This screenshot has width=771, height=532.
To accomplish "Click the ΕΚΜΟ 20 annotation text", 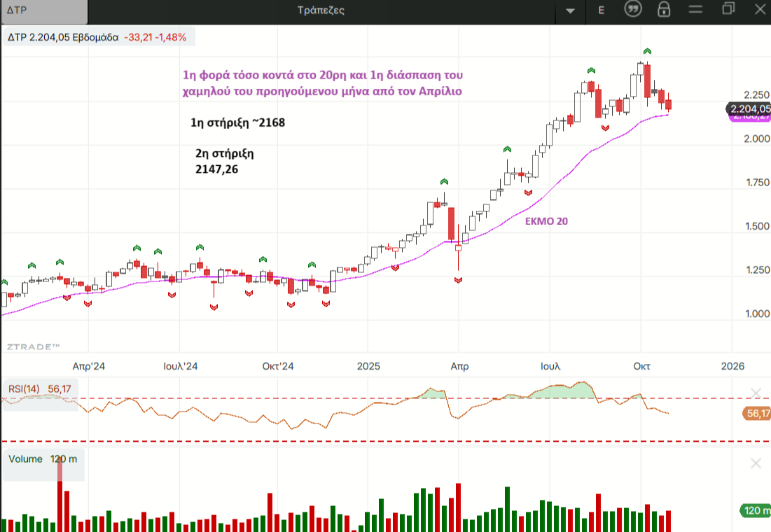I will click(x=547, y=220).
